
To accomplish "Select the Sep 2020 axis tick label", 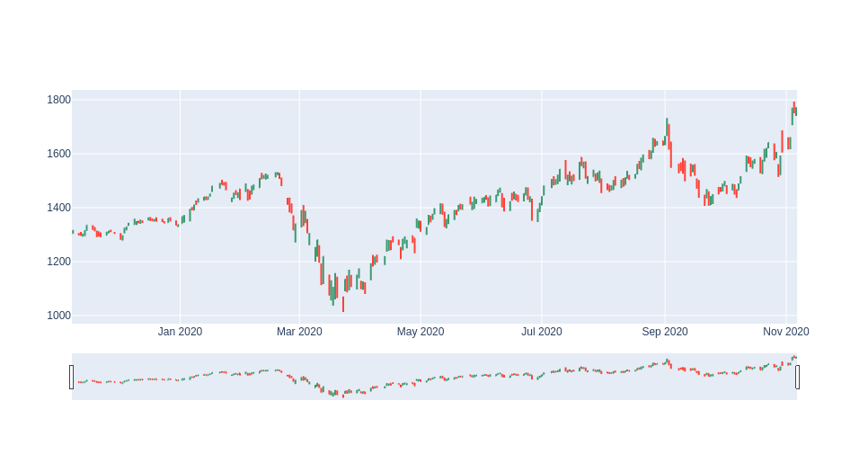I will pyautogui.click(x=665, y=332).
